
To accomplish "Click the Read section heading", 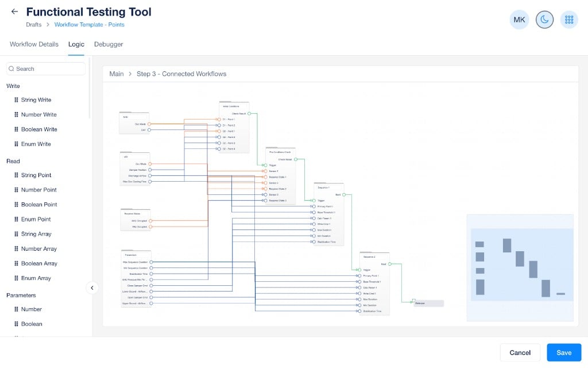I will click(x=13, y=161).
